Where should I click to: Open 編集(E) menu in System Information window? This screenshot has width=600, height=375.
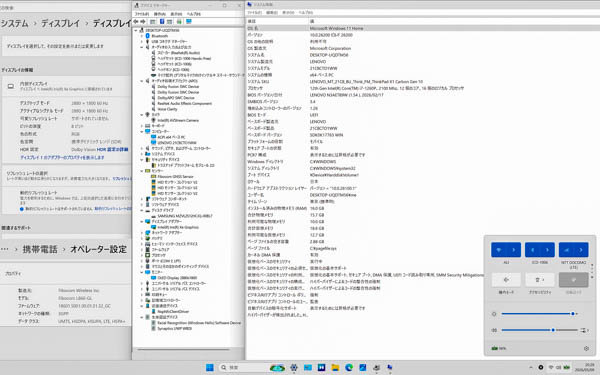pos(272,13)
